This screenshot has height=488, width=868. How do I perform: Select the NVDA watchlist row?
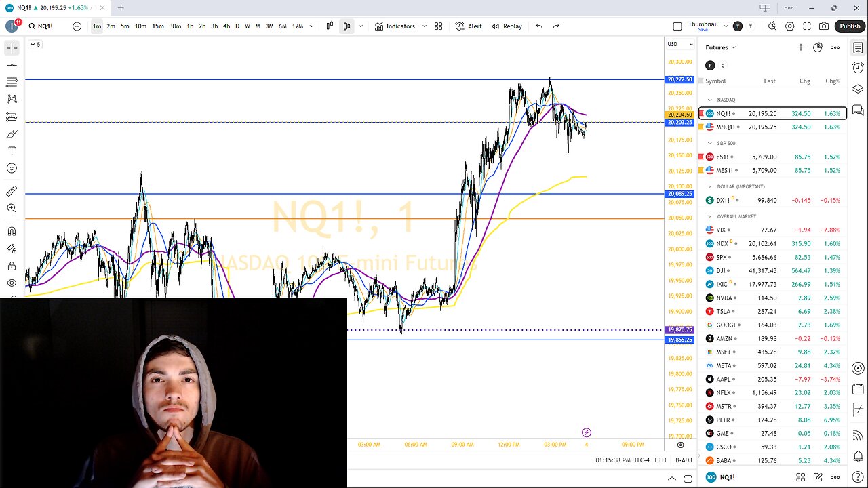coord(773,298)
